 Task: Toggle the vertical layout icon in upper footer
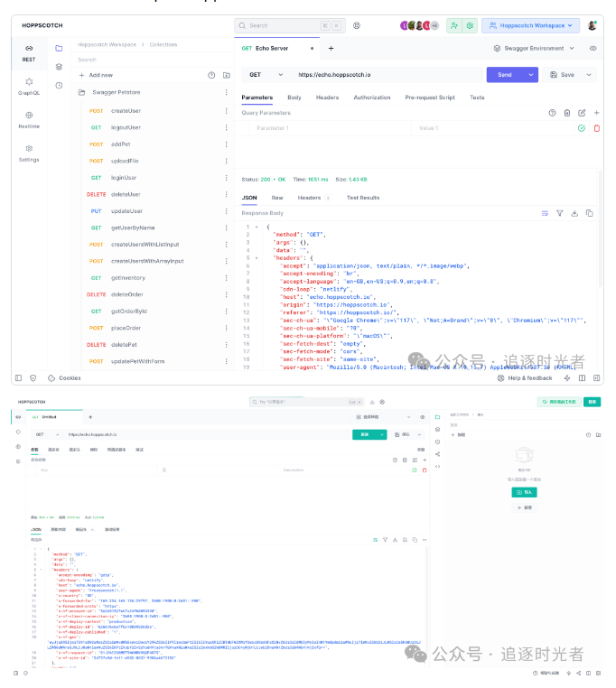(x=582, y=377)
